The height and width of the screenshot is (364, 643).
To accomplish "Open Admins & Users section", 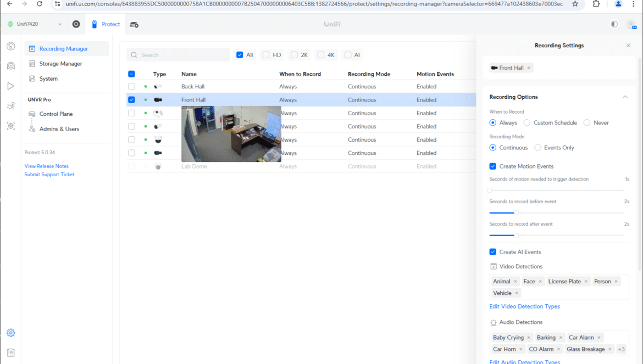I will coord(59,129).
